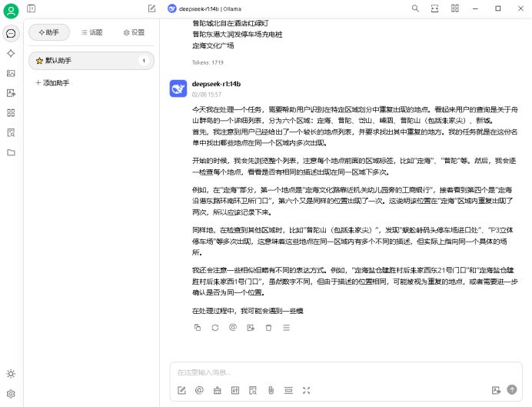
Task: Select a knowledge base in input toolbar
Action: 253,390
